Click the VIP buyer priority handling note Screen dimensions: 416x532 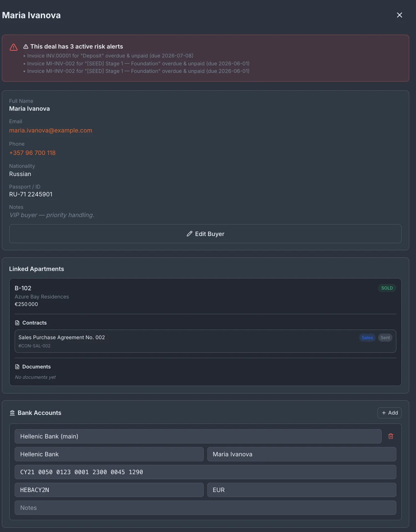click(x=52, y=215)
